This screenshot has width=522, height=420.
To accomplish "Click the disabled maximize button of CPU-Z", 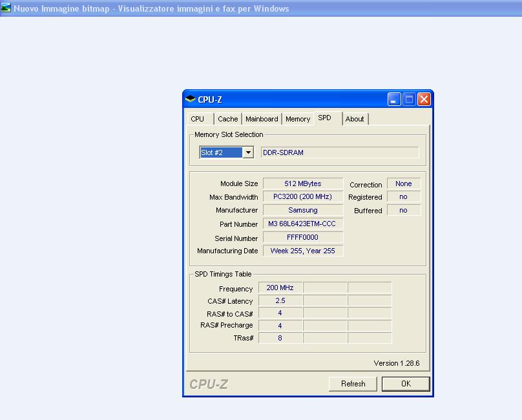I will coord(409,100).
